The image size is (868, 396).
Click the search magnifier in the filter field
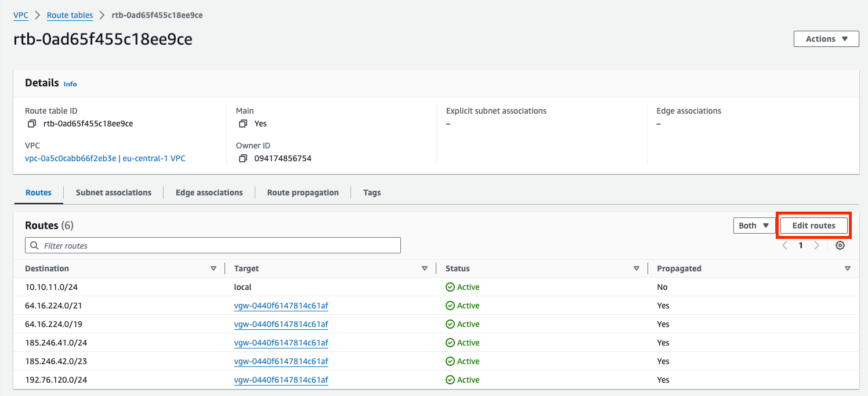(x=34, y=245)
